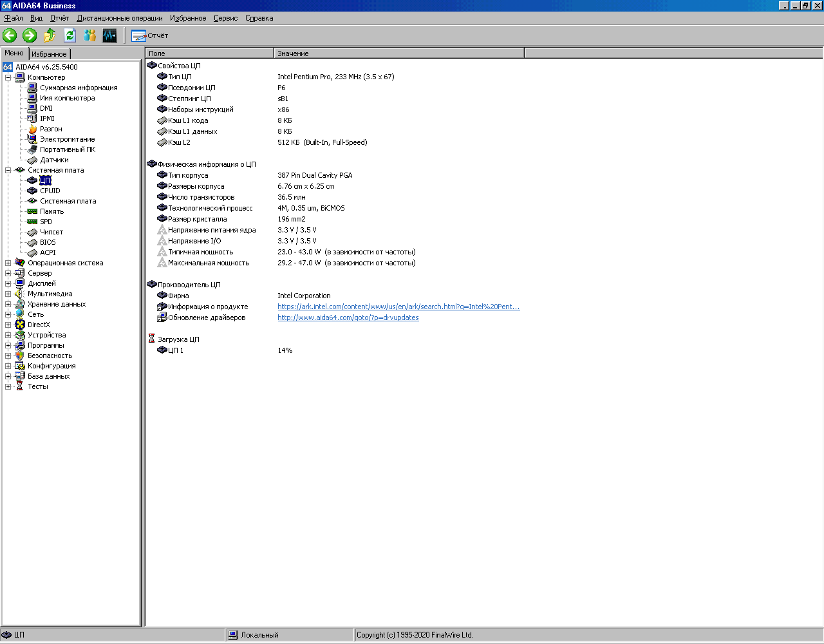
Task: Select the Тип ЦП row
Action: click(180, 77)
